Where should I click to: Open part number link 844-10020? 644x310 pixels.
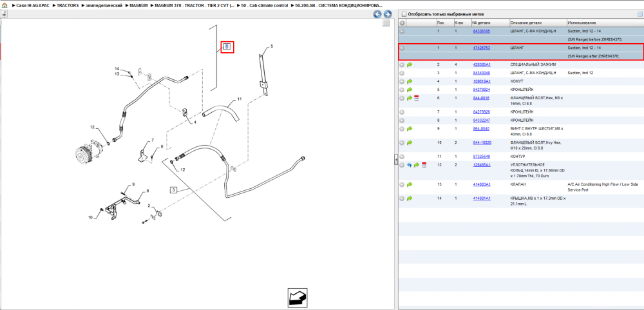(482, 142)
